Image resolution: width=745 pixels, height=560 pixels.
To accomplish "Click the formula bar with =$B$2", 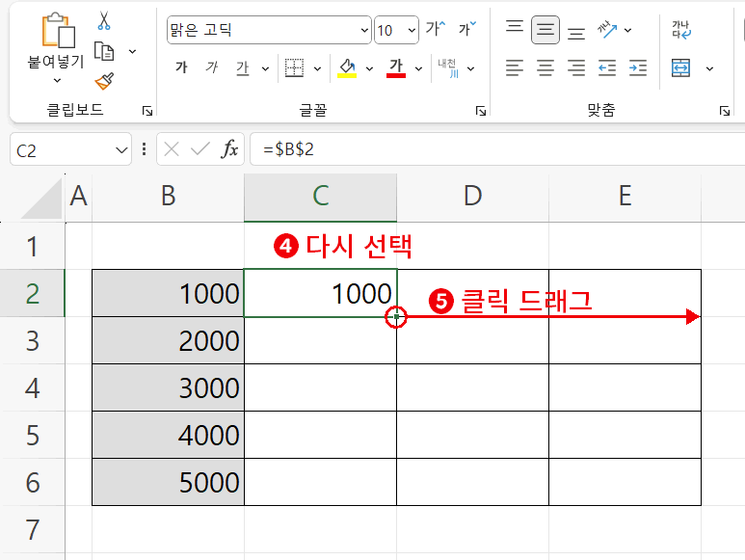I will (x=497, y=149).
